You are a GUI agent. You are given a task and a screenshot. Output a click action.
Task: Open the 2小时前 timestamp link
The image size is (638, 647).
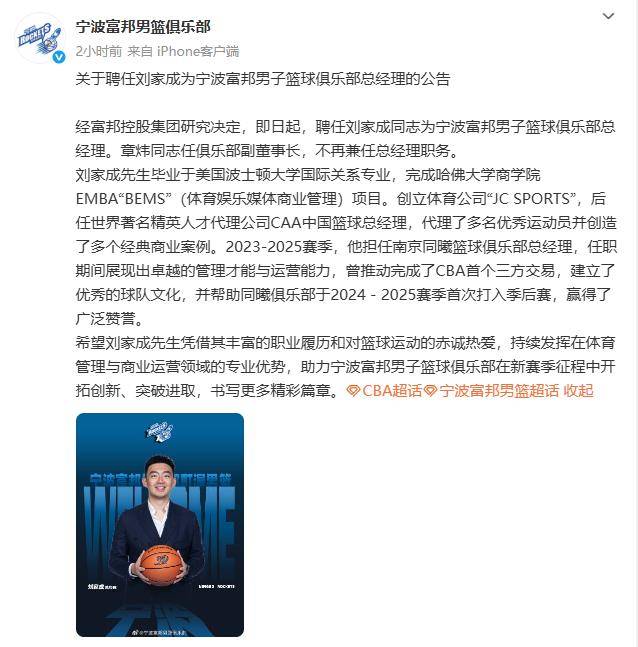pos(99,51)
